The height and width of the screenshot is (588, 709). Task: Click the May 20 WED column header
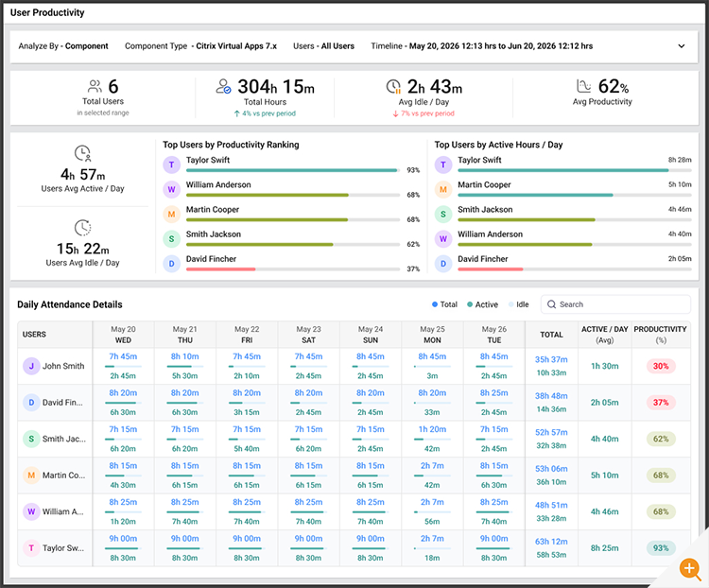pos(123,335)
